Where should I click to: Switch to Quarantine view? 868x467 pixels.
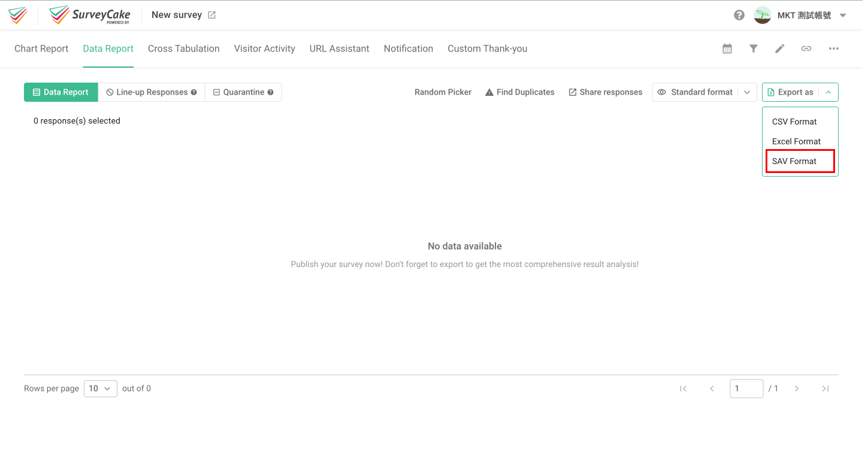(x=243, y=92)
